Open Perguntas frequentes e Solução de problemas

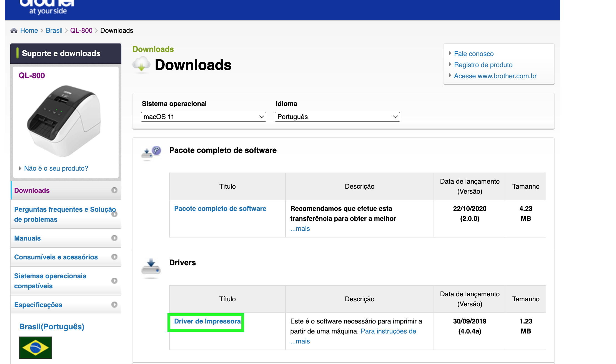click(x=66, y=214)
